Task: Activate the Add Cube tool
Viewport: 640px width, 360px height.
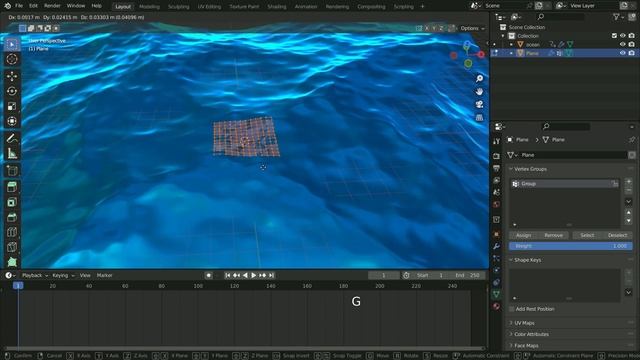Action: 12,171
